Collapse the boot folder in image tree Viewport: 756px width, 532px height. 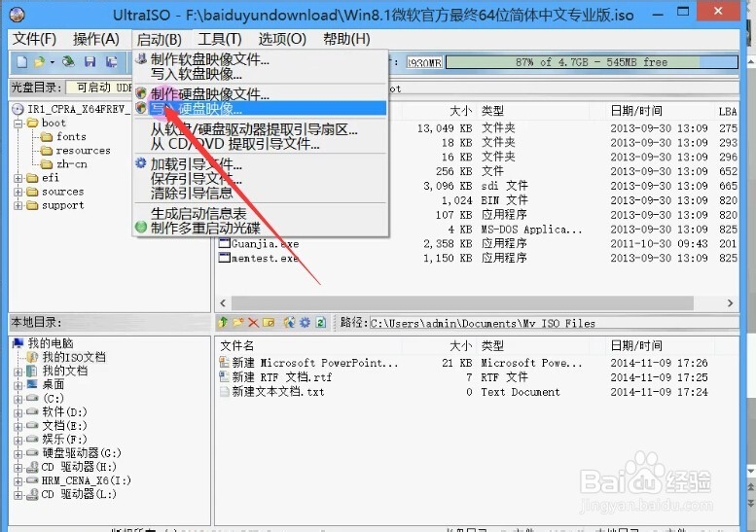tap(18, 124)
